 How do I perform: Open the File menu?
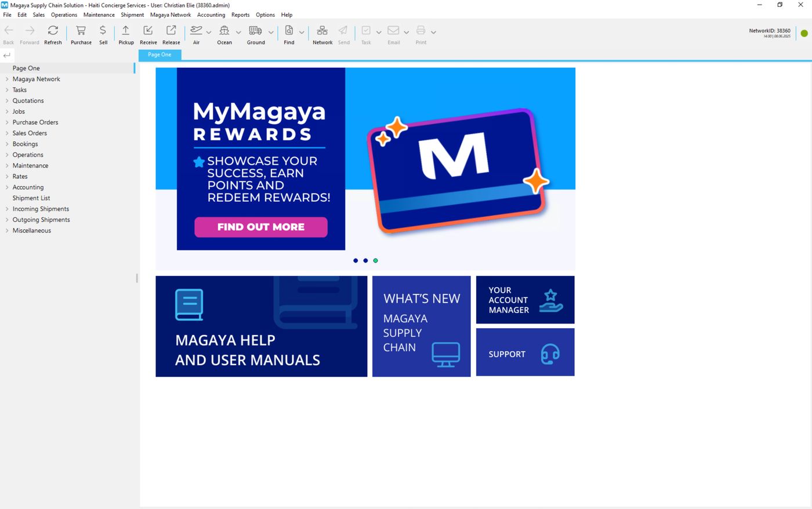pyautogui.click(x=7, y=15)
